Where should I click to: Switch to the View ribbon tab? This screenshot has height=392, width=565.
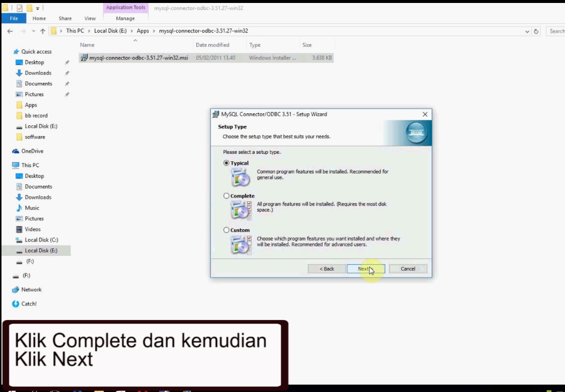(89, 18)
